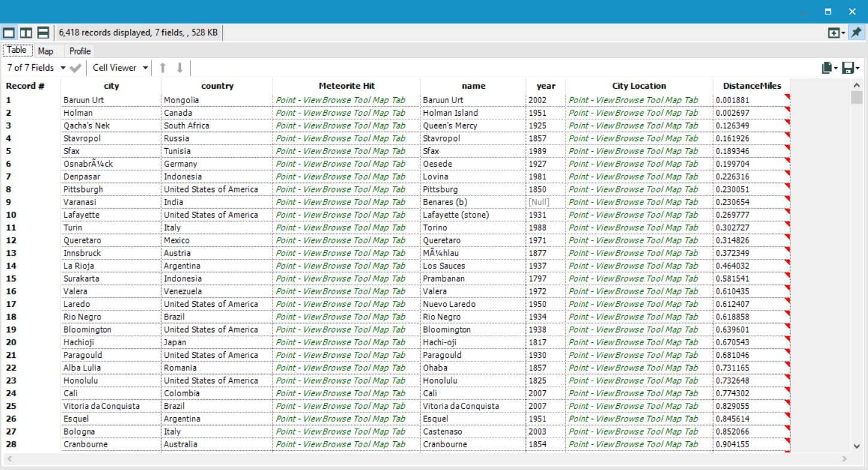The height and width of the screenshot is (470, 868).
Task: Apply field selection with checkmark icon
Action: pyautogui.click(x=75, y=68)
